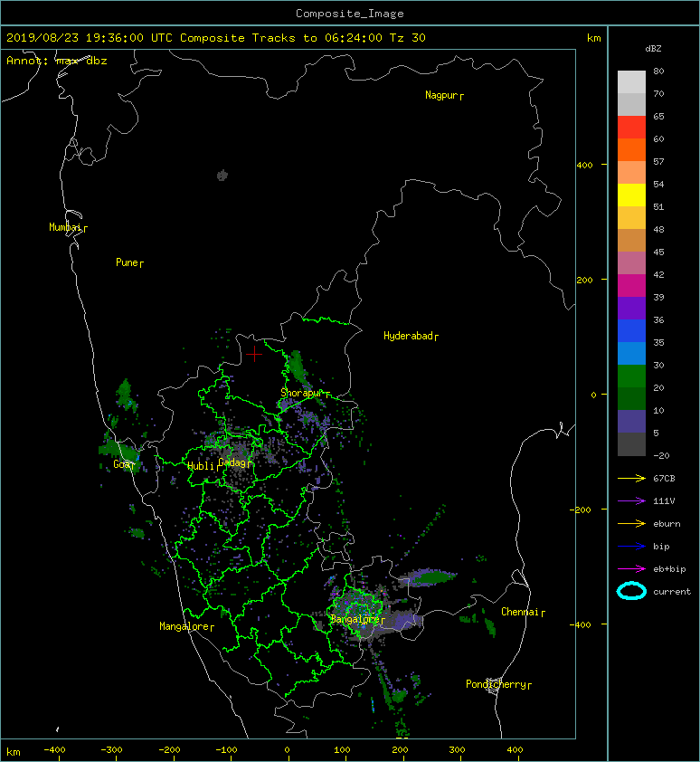The width and height of the screenshot is (700, 762).
Task: Click the dark grey 5 dBZ legend swatch
Action: pyautogui.click(x=631, y=444)
